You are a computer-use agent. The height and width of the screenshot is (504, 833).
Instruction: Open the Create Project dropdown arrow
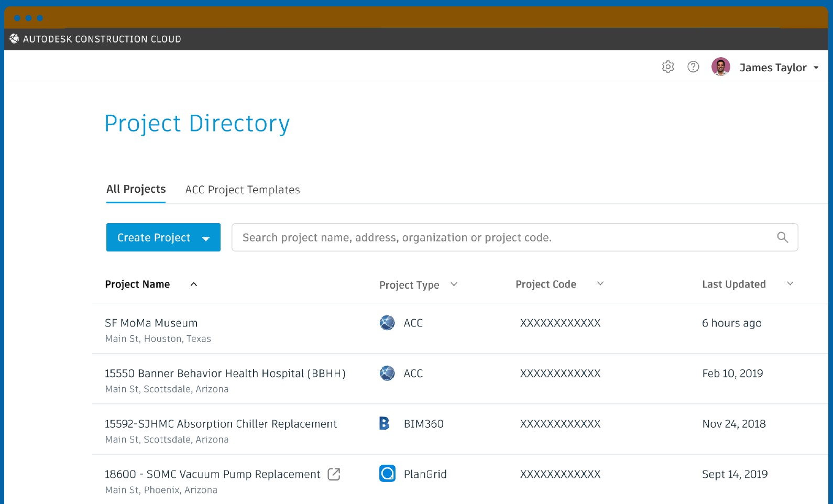pyautogui.click(x=206, y=238)
